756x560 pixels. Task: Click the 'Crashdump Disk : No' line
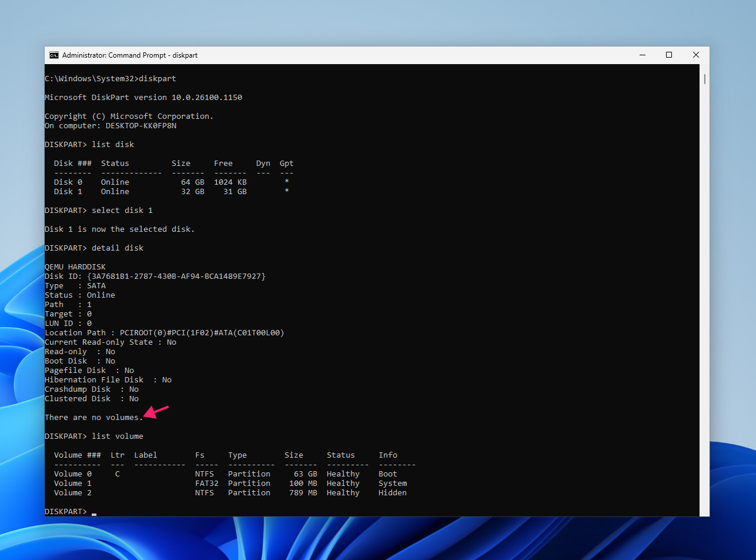(92, 389)
